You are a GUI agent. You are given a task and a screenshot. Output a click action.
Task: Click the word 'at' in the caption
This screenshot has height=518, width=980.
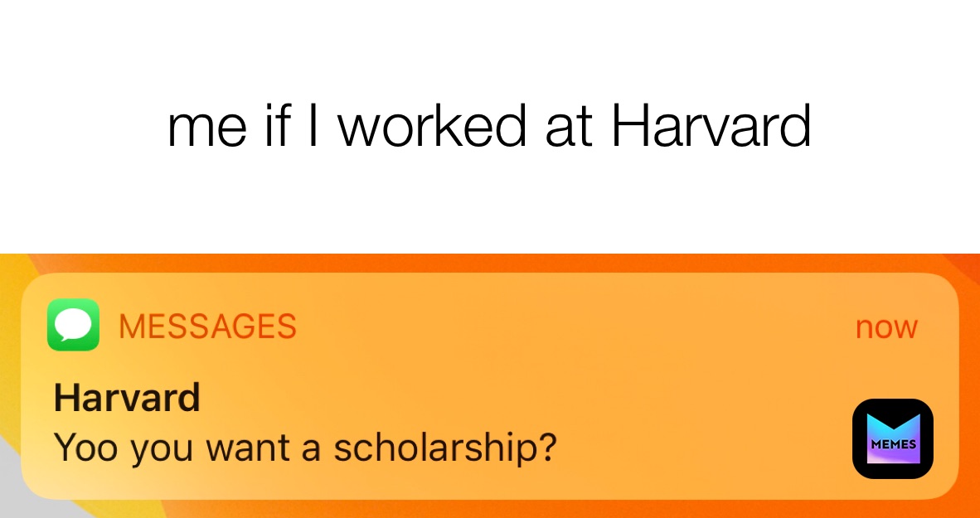coord(569,128)
